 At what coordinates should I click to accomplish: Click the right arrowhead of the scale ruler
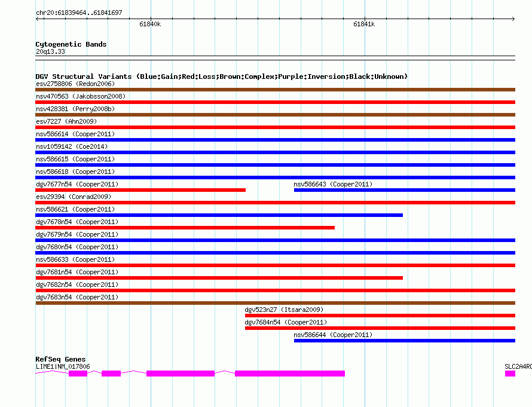pyautogui.click(x=513, y=19)
